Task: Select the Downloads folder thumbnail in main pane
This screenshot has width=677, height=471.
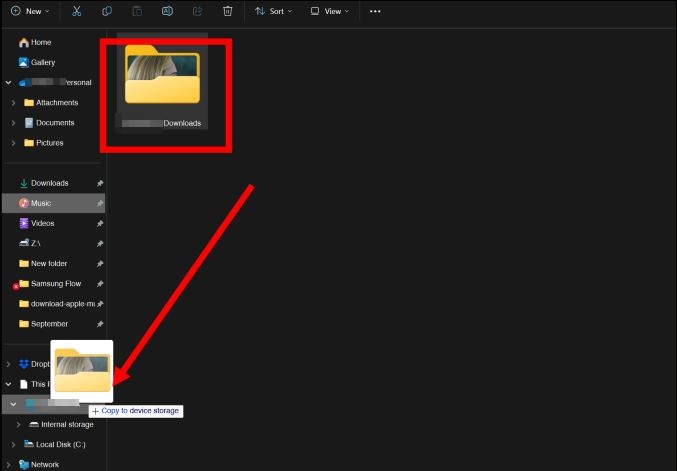Action: point(162,74)
